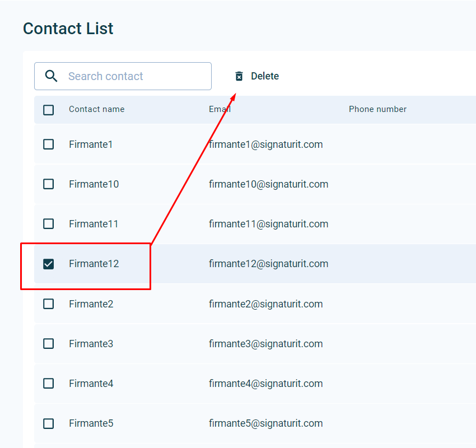Click the magnifier search icon
The height and width of the screenshot is (448, 476).
coord(51,76)
